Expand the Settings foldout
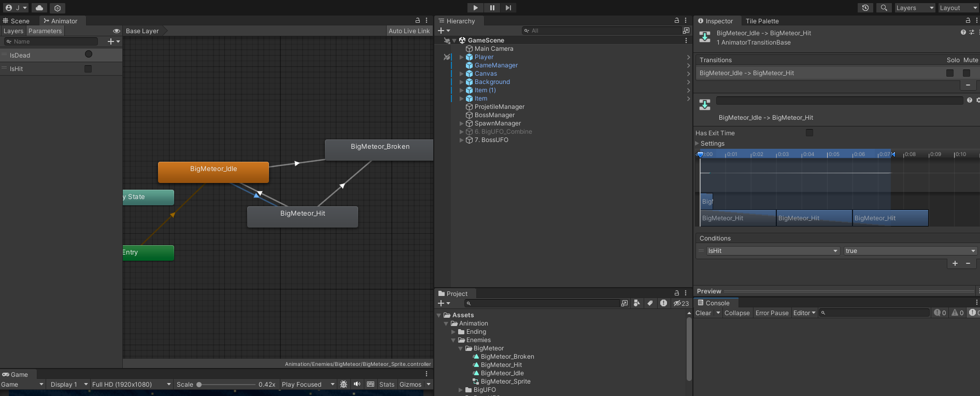Viewport: 980px width, 396px height. (697, 144)
